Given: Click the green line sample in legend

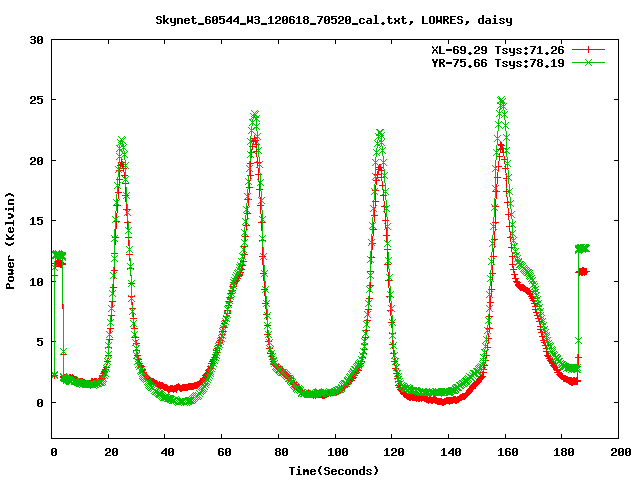Looking at the screenshot, I should [588, 62].
